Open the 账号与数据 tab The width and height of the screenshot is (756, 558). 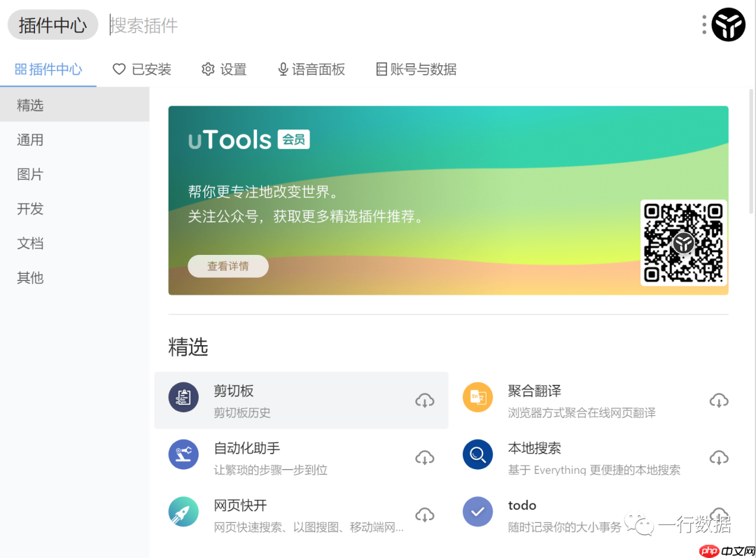416,69
